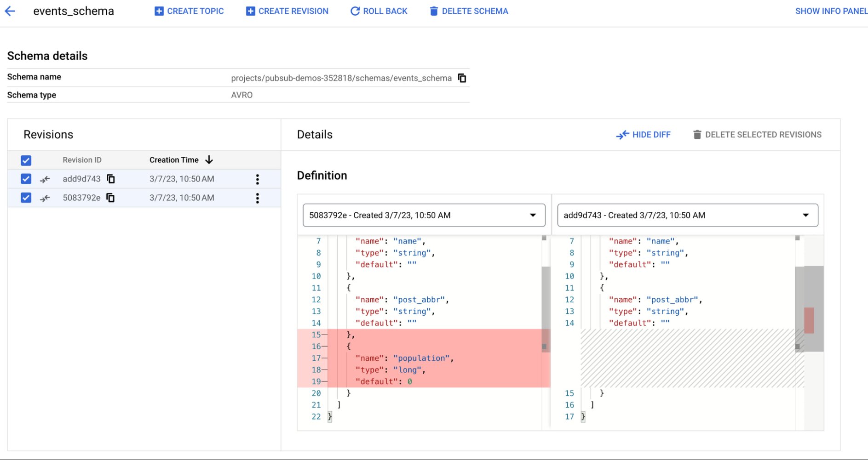This screenshot has height=460, width=868.
Task: Click the add9d743 creation time cell
Action: (x=182, y=179)
